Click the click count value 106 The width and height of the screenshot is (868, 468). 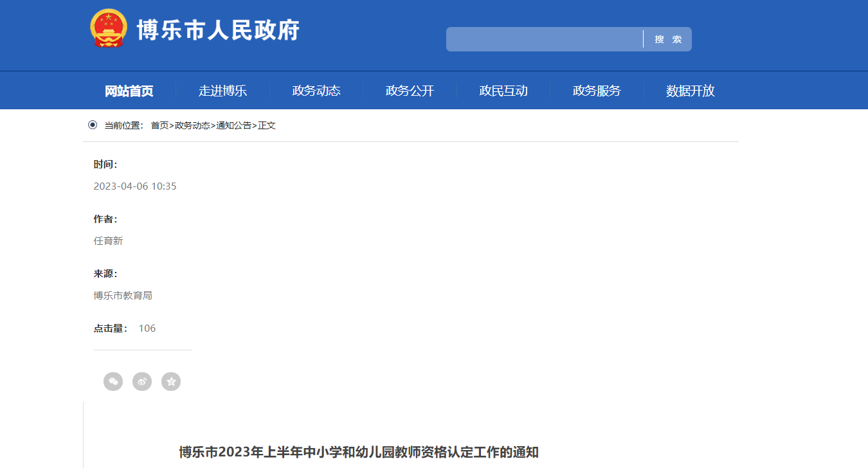pyautogui.click(x=147, y=328)
